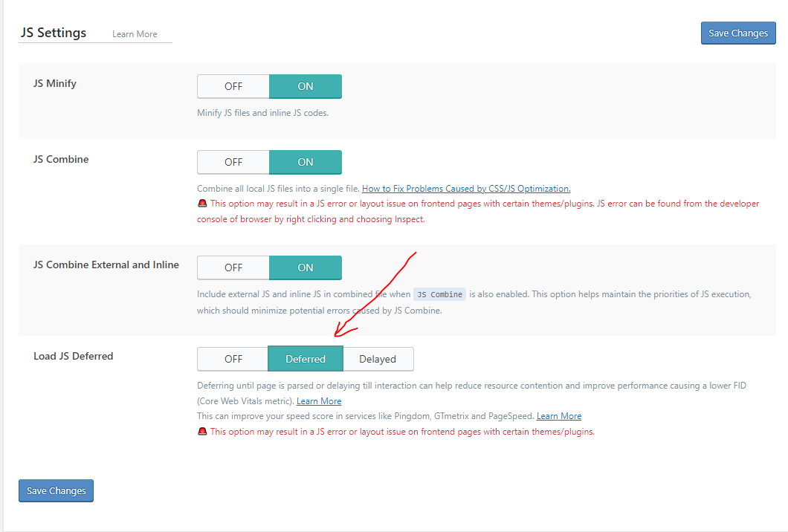The width and height of the screenshot is (788, 532).
Task: Turn off JS Combine External and Inline
Action: 233,267
